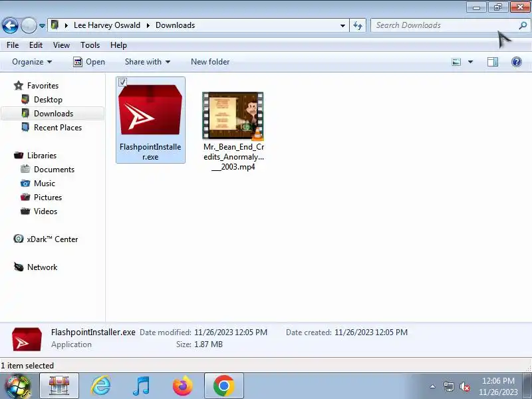This screenshot has width=532, height=399.
Task: Click Size 1.87 MB value
Action: click(208, 344)
